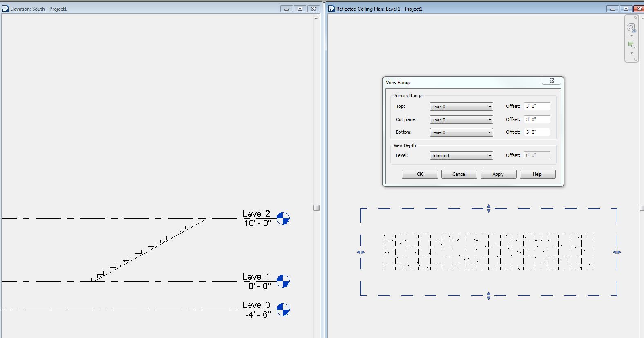Close the navigation bar
Viewport: 644px width, 338px height.
click(x=636, y=17)
